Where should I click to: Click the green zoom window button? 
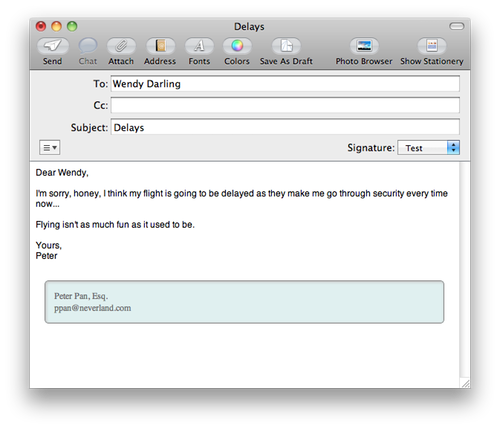point(72,26)
